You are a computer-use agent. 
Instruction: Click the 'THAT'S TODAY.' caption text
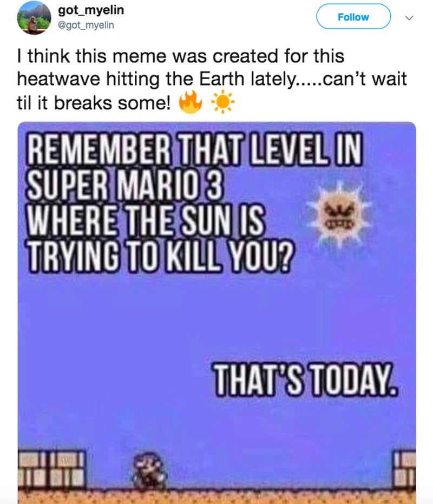pos(304,379)
